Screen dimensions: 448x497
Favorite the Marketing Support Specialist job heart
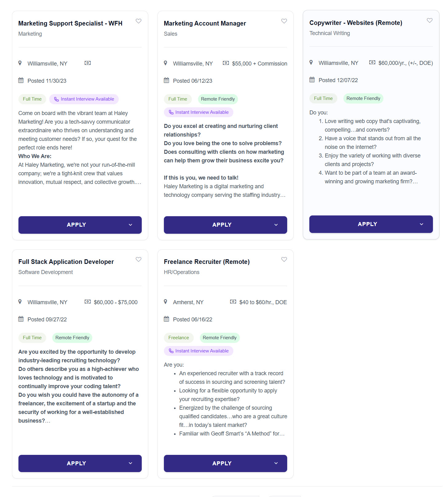pyautogui.click(x=139, y=21)
